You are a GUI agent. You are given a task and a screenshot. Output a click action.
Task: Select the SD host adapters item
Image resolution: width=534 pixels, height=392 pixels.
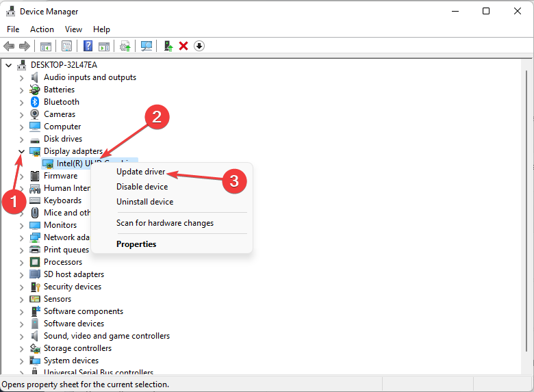(x=74, y=274)
